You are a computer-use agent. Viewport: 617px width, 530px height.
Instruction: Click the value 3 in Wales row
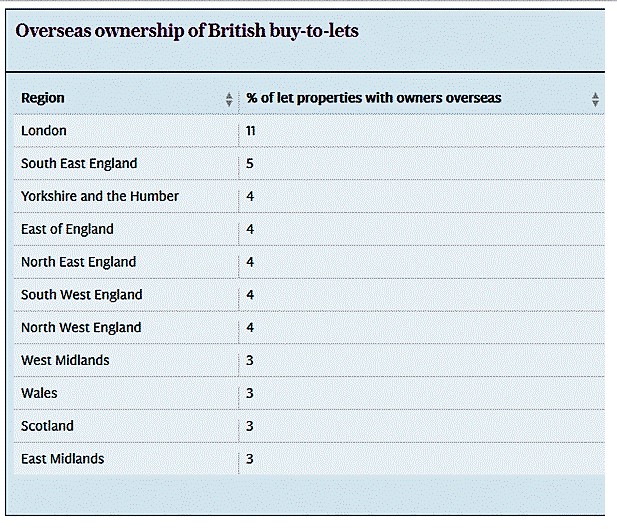(250, 393)
